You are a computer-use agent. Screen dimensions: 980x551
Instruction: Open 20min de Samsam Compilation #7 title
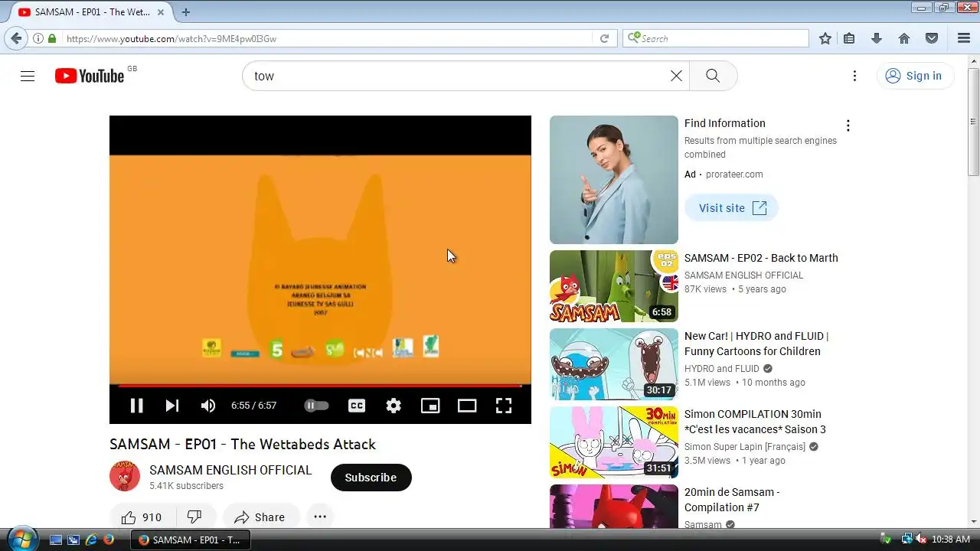(732, 500)
